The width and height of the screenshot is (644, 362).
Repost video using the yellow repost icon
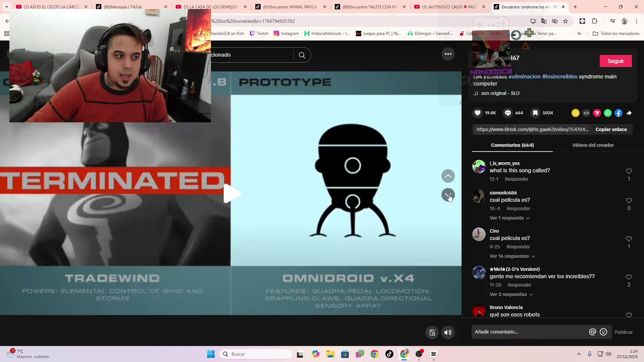(576, 113)
